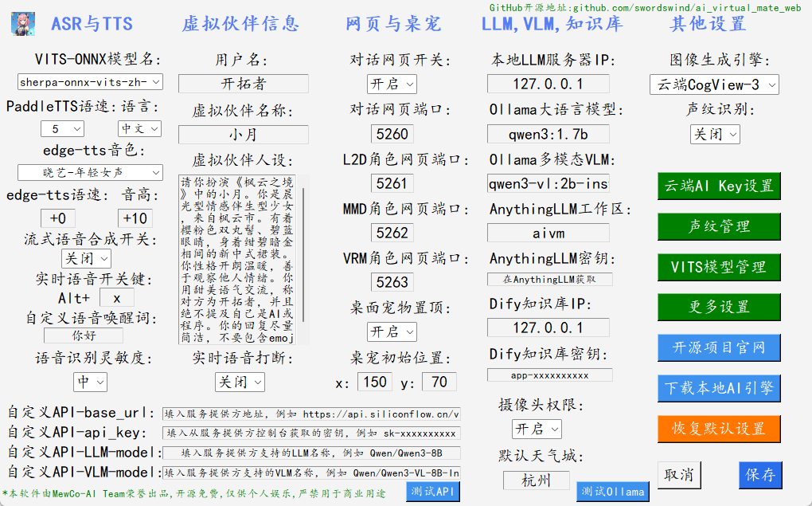
Task: Toggle the streaming speech synthesis switch dropdown
Action: point(86,258)
